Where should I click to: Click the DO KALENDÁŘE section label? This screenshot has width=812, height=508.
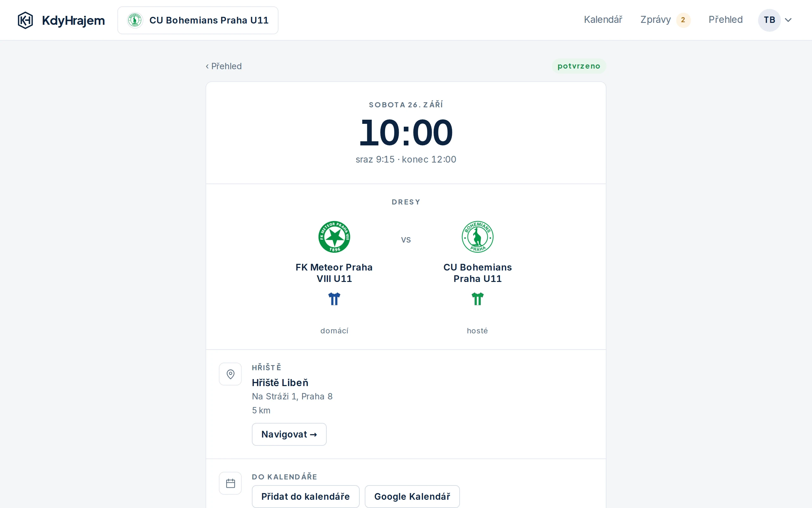(285, 477)
